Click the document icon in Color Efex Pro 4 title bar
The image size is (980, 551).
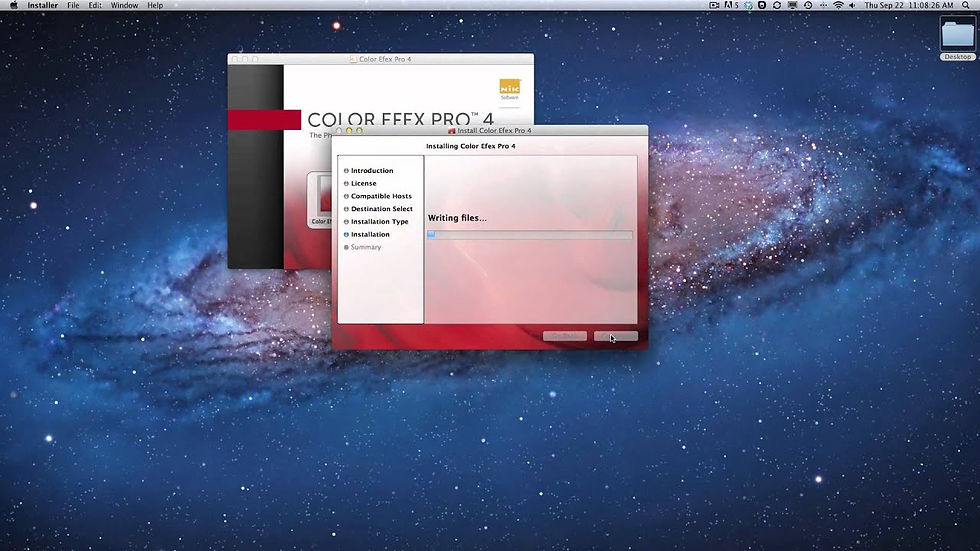pos(352,59)
